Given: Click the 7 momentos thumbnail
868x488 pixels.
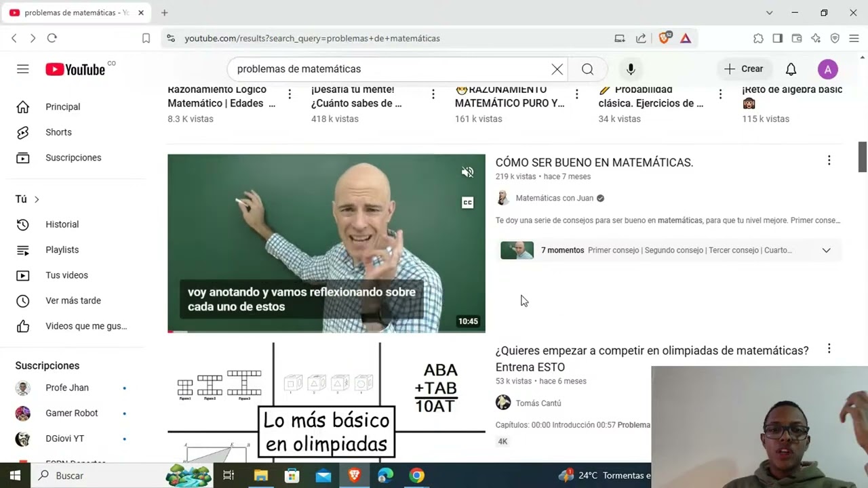Looking at the screenshot, I should 517,250.
